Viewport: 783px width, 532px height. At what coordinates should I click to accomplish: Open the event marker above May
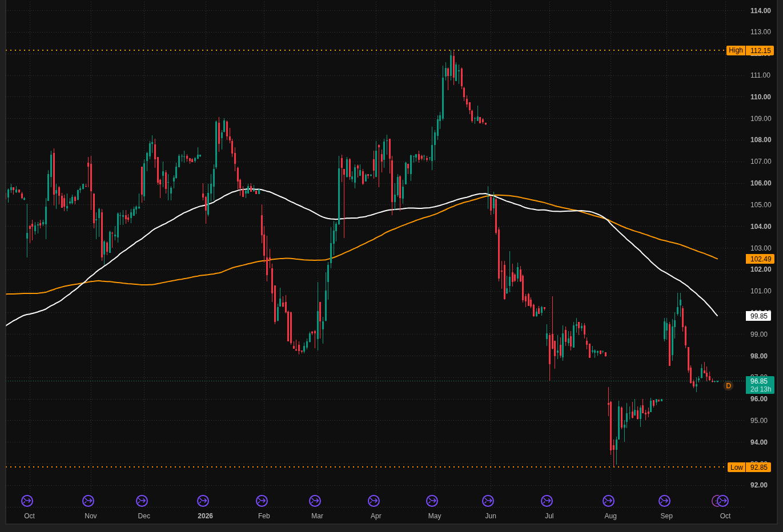point(432,501)
